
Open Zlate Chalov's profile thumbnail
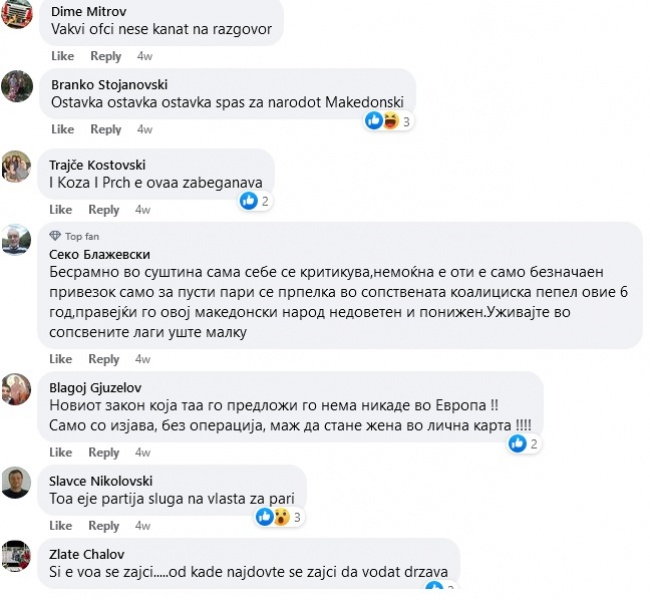click(17, 555)
